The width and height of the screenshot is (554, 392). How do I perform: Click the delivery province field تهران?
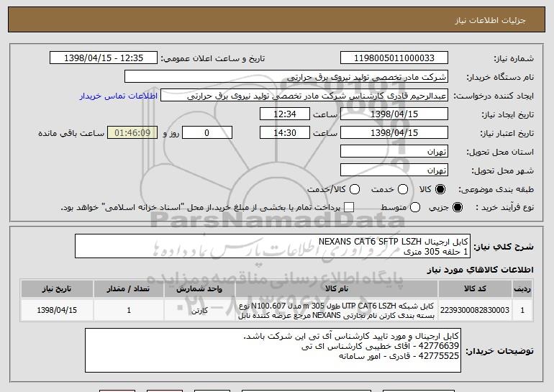click(x=394, y=152)
